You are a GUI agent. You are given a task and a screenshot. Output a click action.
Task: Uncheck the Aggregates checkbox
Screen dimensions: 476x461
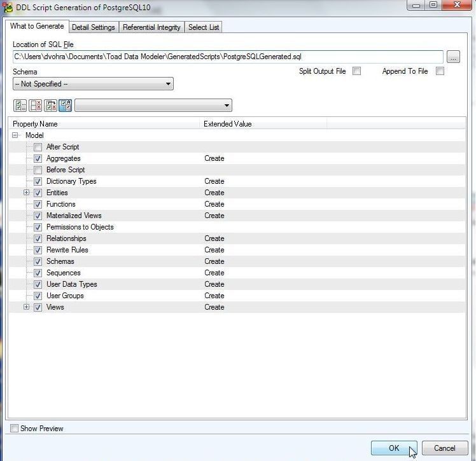[38, 158]
